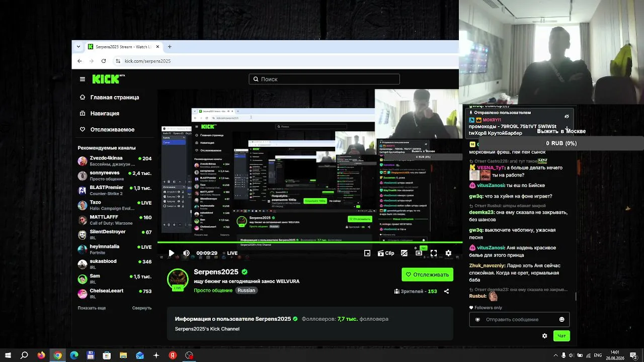
Task: Open File Explorer from the taskbar
Action: pos(123,355)
